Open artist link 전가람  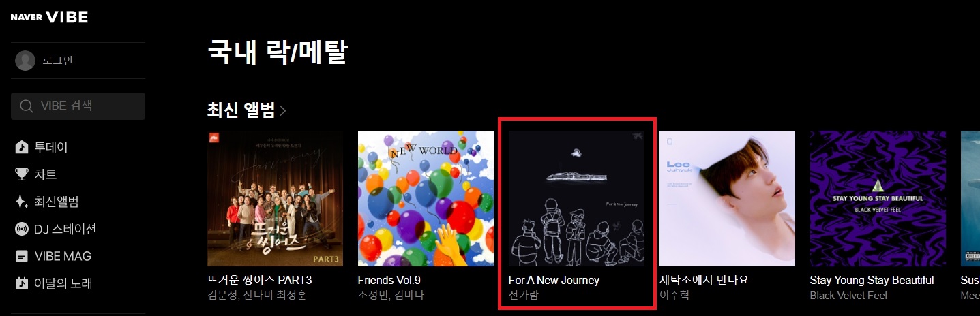click(524, 295)
